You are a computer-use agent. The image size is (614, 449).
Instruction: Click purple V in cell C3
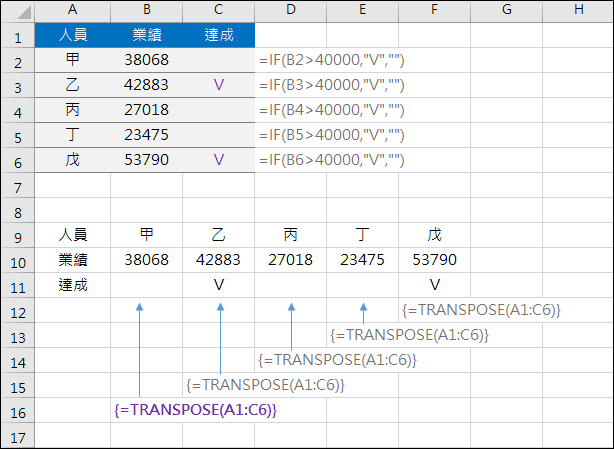pos(219,85)
